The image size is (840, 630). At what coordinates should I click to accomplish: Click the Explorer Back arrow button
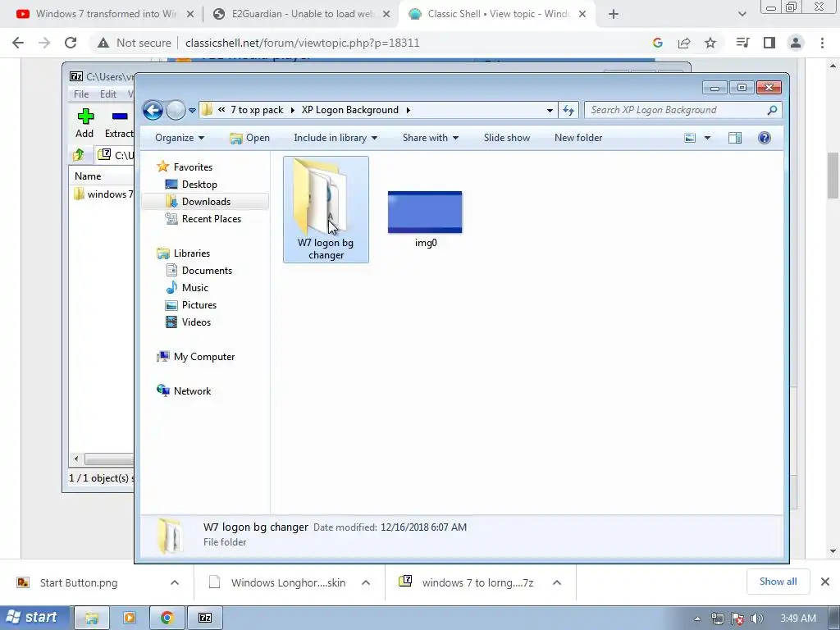pyautogui.click(x=153, y=111)
